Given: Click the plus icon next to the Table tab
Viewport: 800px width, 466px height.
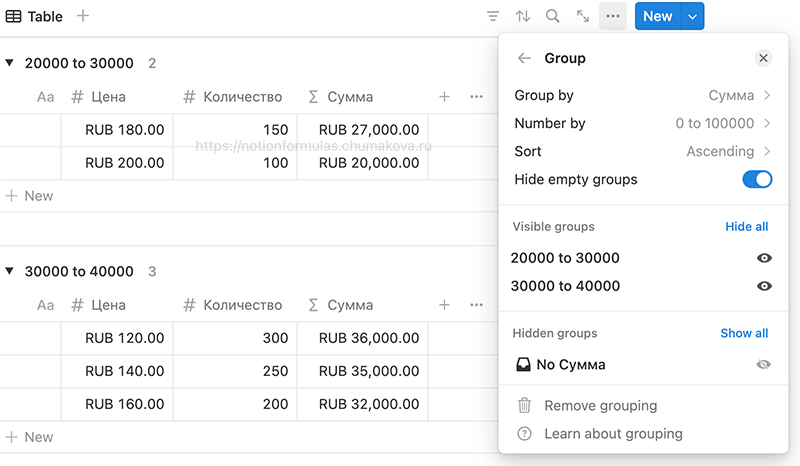Looking at the screenshot, I should 83,16.
